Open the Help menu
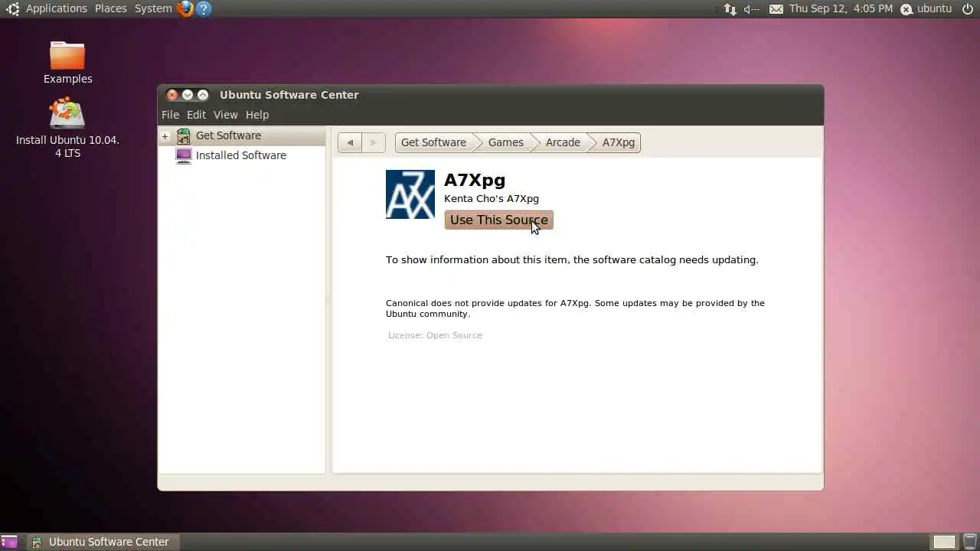 pos(257,115)
